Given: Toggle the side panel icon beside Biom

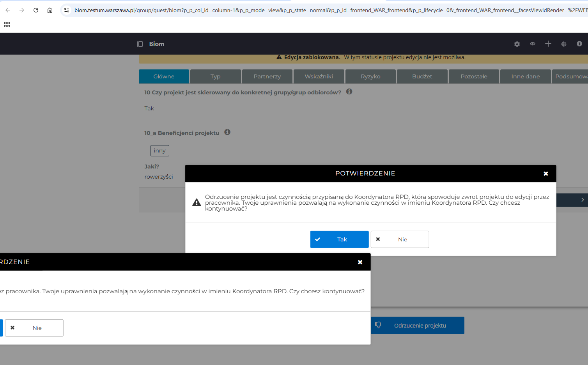Looking at the screenshot, I should [140, 44].
